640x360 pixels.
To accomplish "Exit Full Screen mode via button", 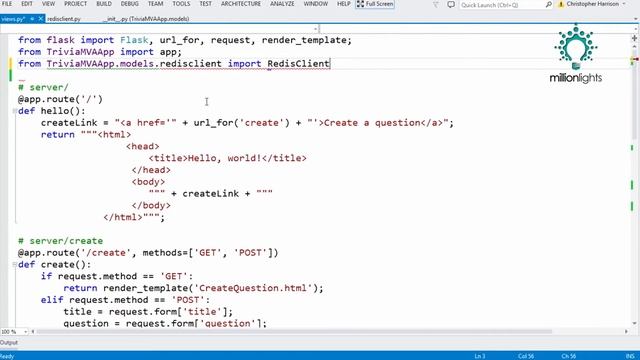I will pyautogui.click(x=375, y=4).
